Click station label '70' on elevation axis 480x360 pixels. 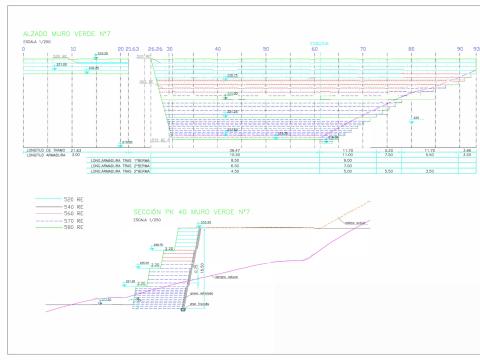coord(363,49)
